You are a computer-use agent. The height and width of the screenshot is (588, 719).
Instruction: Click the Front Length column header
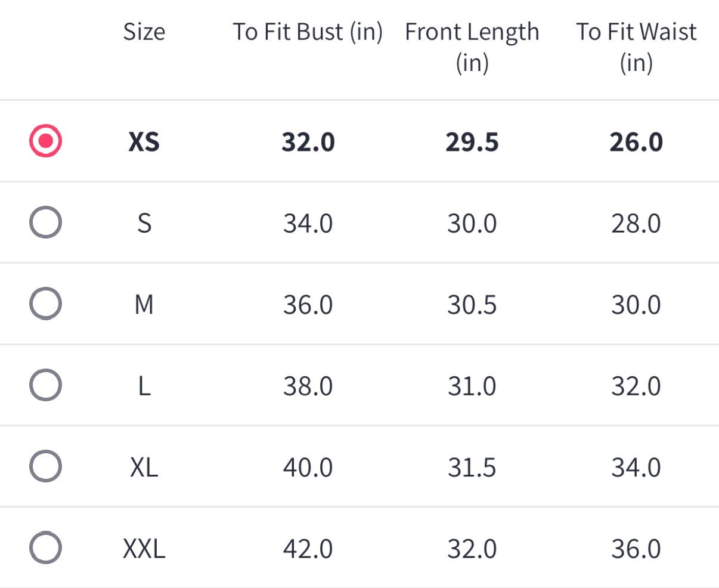pos(472,47)
